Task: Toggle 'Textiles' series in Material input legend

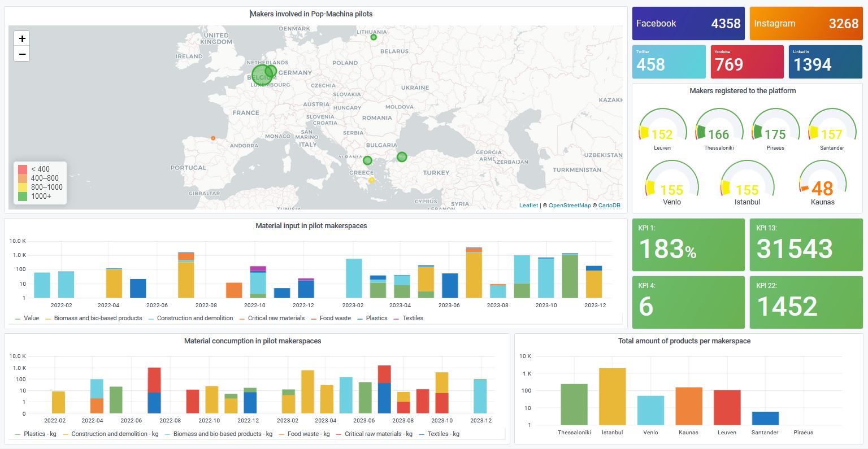Action: (409, 319)
